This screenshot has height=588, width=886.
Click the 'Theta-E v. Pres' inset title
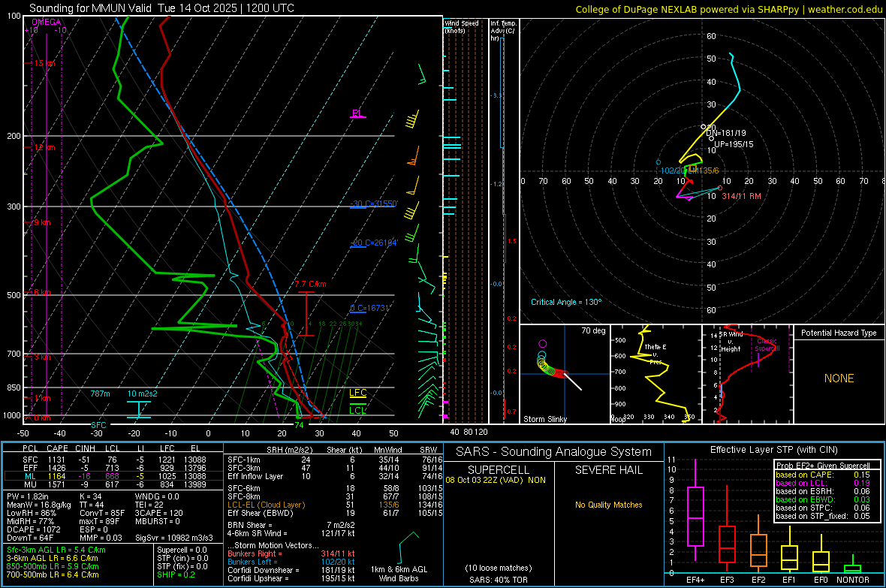coord(655,354)
